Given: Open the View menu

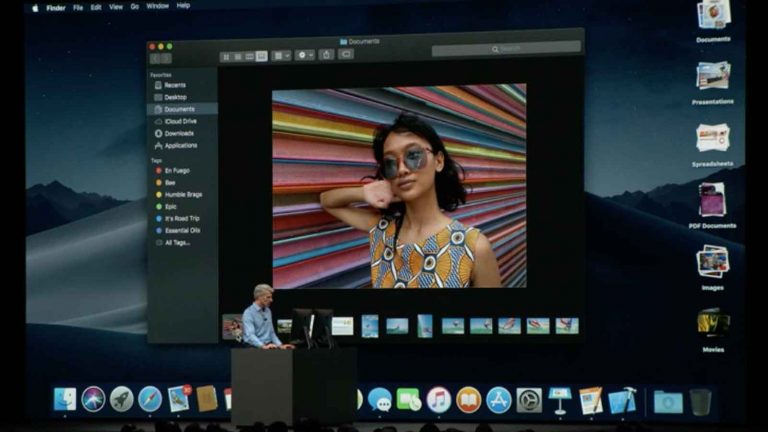Looking at the screenshot, I should (x=115, y=6).
